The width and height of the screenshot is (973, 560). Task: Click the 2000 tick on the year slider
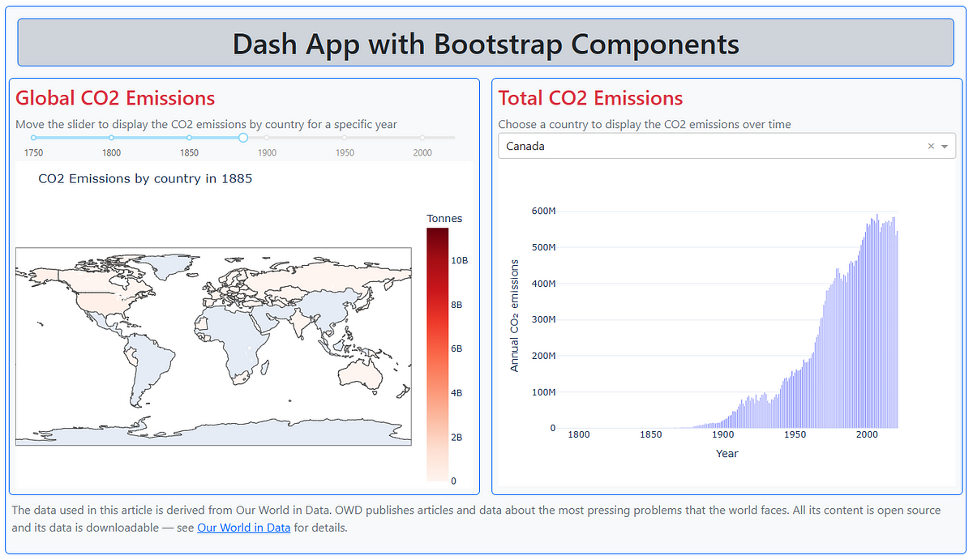coord(422,138)
